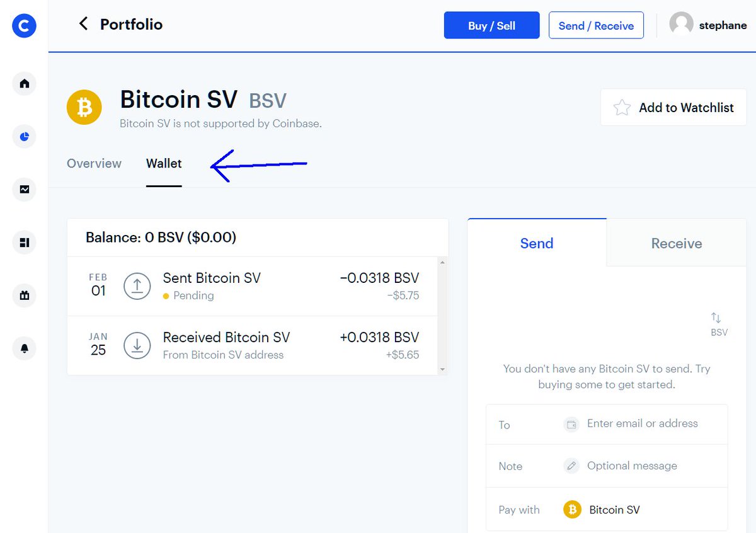756x533 pixels.
Task: Click the Optional message note field
Action: [632, 466]
